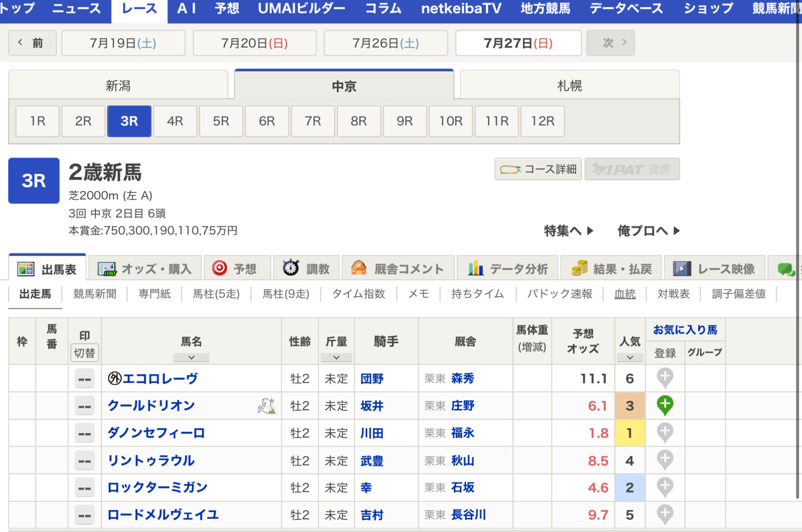Viewport: 802px width, 532px height.
Task: Switch to the 札幌 racecourse tab
Action: (569, 86)
